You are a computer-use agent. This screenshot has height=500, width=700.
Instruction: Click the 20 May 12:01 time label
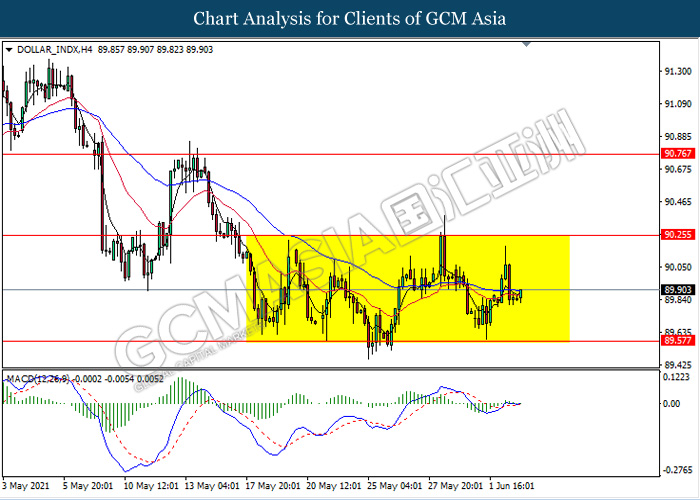click(x=334, y=485)
